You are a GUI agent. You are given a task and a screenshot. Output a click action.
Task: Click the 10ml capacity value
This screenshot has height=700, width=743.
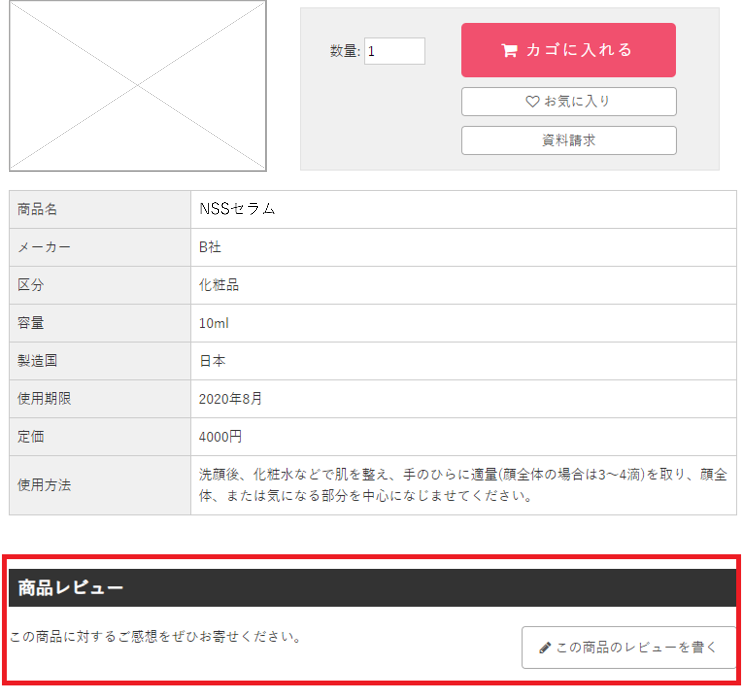[214, 323]
